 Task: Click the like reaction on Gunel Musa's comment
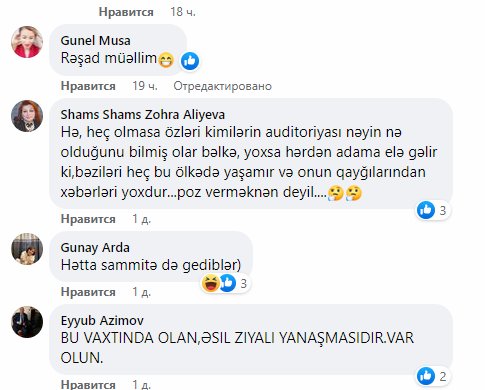[190, 61]
